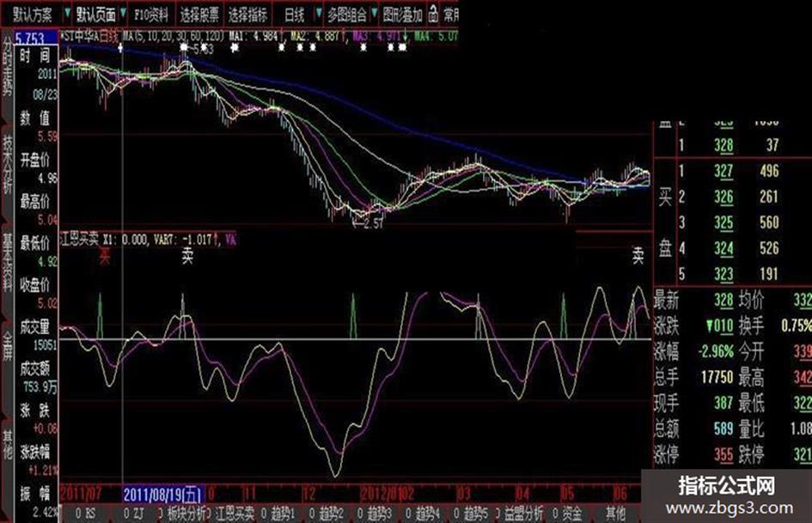Switch to the BS indicator tab
812x523 pixels.
click(85, 514)
